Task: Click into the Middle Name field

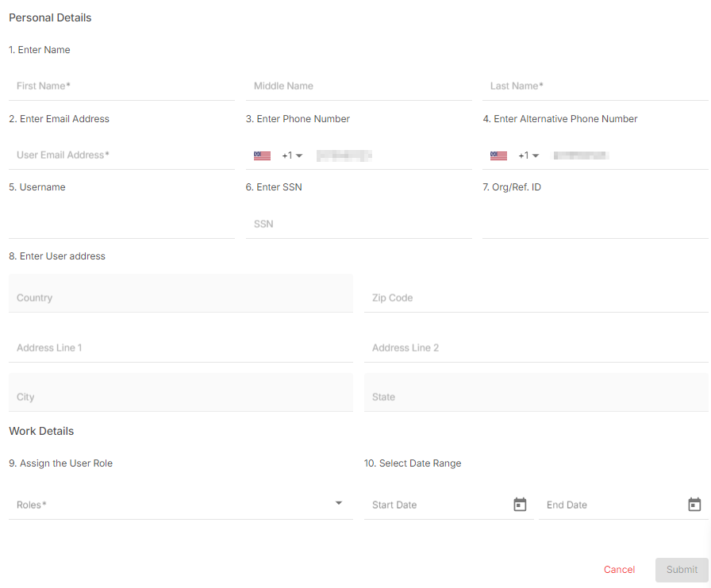Action: 359,86
